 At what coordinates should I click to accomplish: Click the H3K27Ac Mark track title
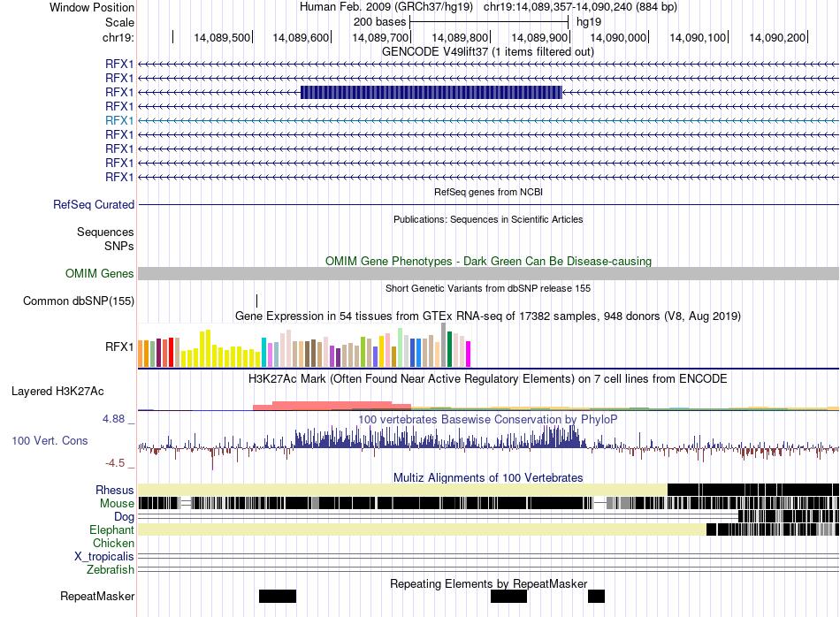pyautogui.click(x=488, y=379)
